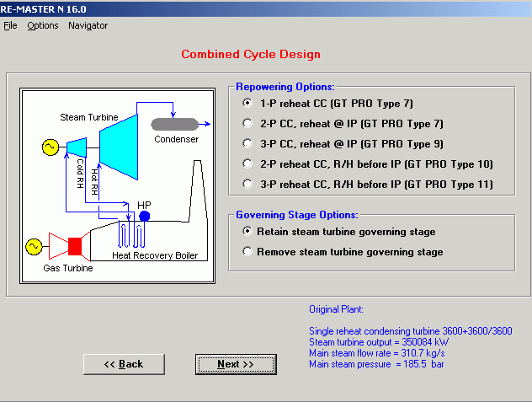Viewport: 532px width, 402px height.
Task: Click the Combined Cycle Design heading
Action: [251, 55]
